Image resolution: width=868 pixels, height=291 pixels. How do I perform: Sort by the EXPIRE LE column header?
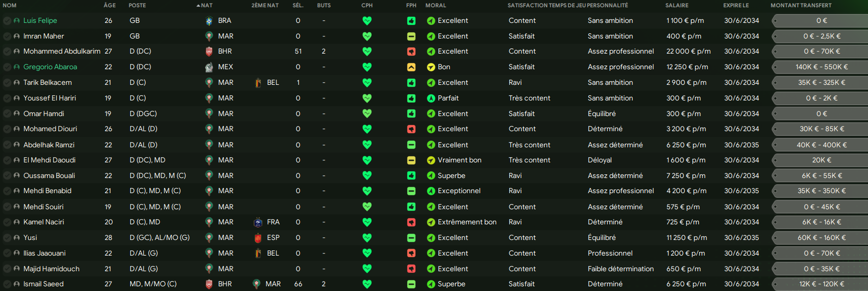tap(736, 5)
